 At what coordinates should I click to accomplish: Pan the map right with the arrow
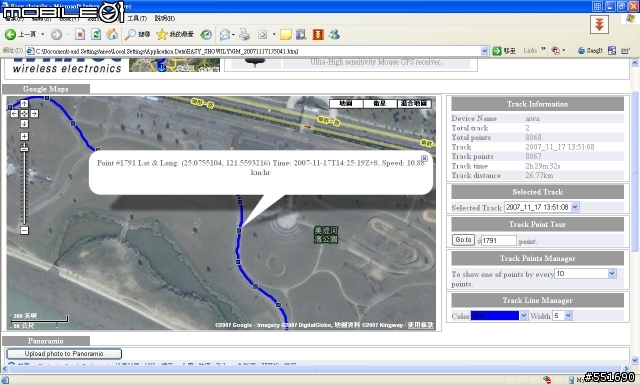(x=34, y=113)
